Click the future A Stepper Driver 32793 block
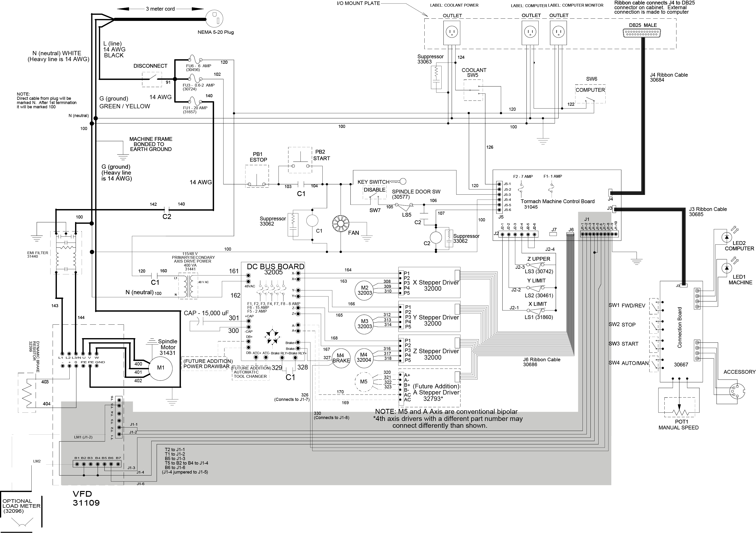Image resolution: width=756 pixels, height=533 pixels. click(x=429, y=388)
